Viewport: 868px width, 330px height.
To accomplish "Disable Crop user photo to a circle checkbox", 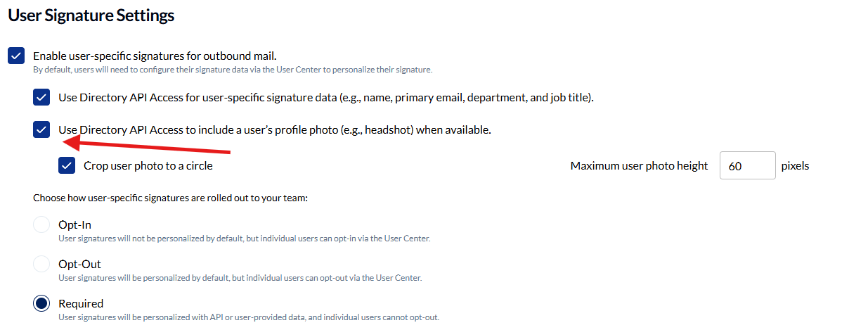I will point(67,166).
